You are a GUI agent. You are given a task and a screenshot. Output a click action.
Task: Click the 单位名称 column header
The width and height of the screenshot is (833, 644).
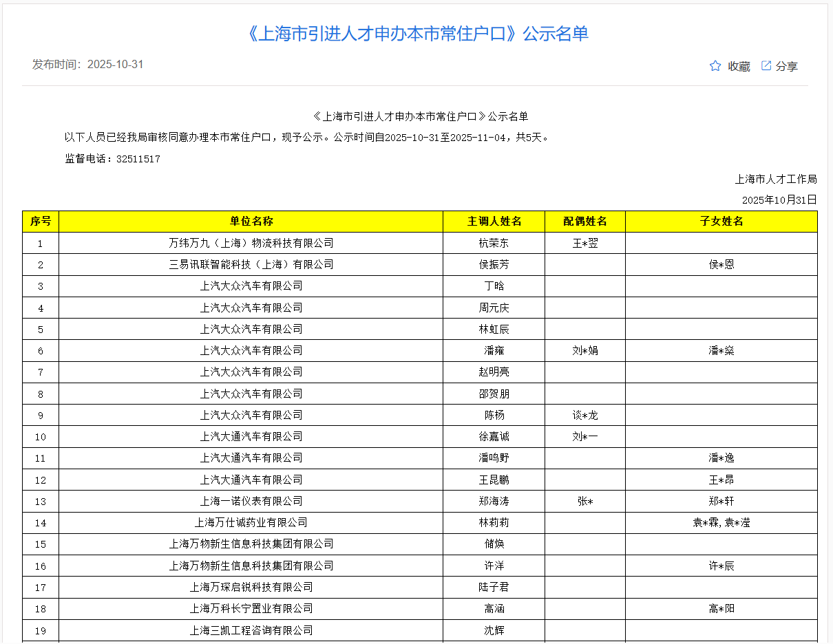coord(251,222)
